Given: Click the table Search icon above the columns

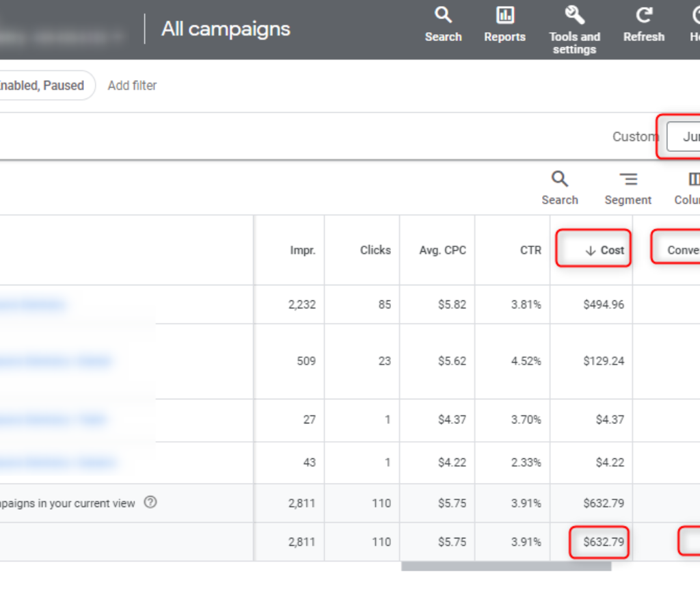Looking at the screenshot, I should pyautogui.click(x=559, y=179).
